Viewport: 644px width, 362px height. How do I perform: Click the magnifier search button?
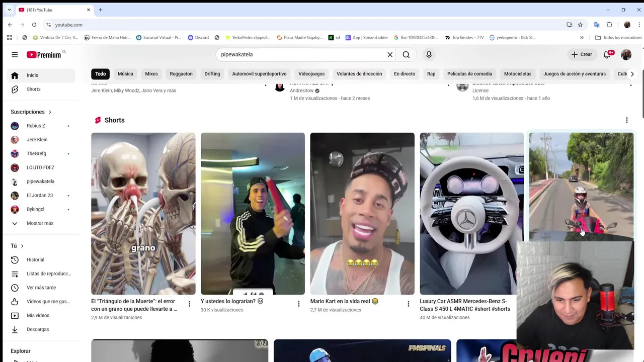pos(406,55)
